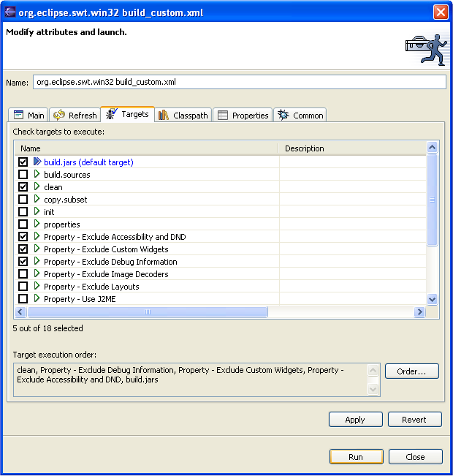Uncheck the clean target checkbox
The width and height of the screenshot is (453, 476).
tap(23, 187)
